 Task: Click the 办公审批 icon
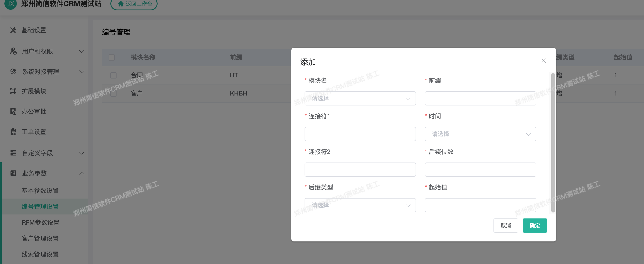pos(13,111)
